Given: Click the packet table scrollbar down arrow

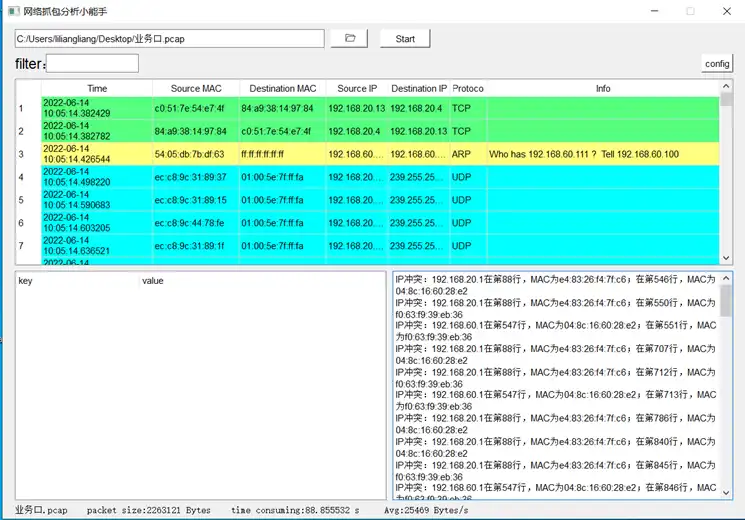Looking at the screenshot, I should pos(727,257).
